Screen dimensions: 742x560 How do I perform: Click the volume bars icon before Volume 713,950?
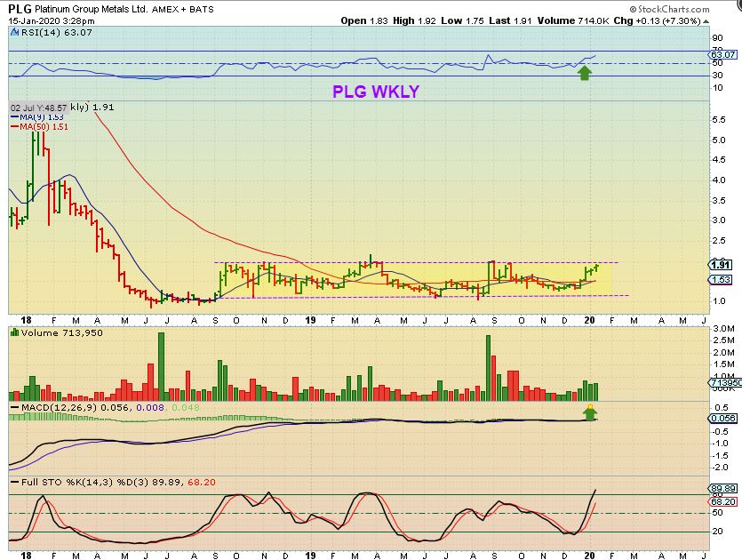pos(14,332)
